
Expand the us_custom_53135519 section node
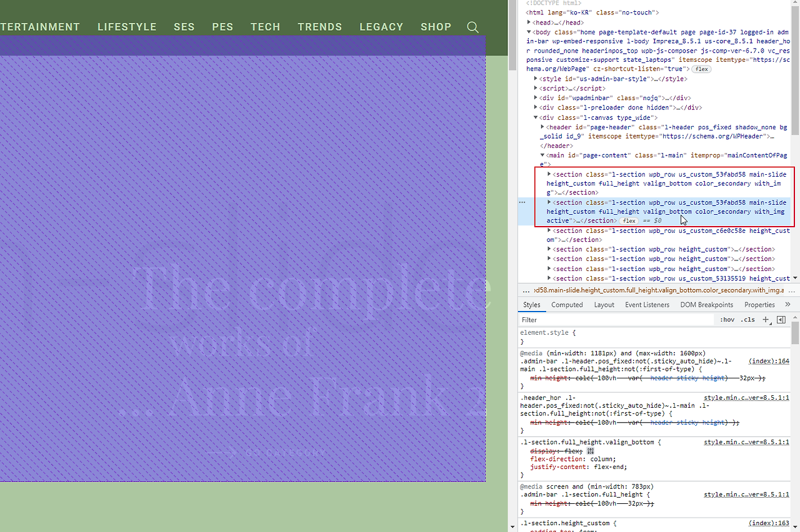click(x=549, y=278)
